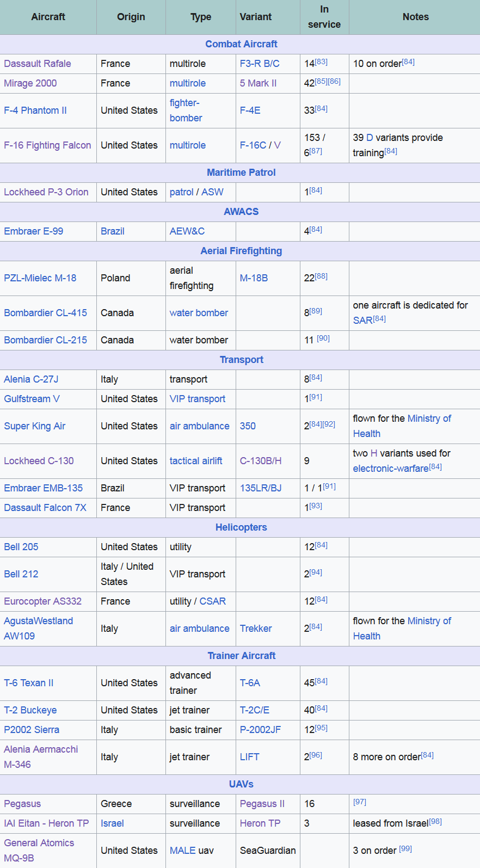
Task: Open the Bell 212 link
Action: (x=21, y=574)
